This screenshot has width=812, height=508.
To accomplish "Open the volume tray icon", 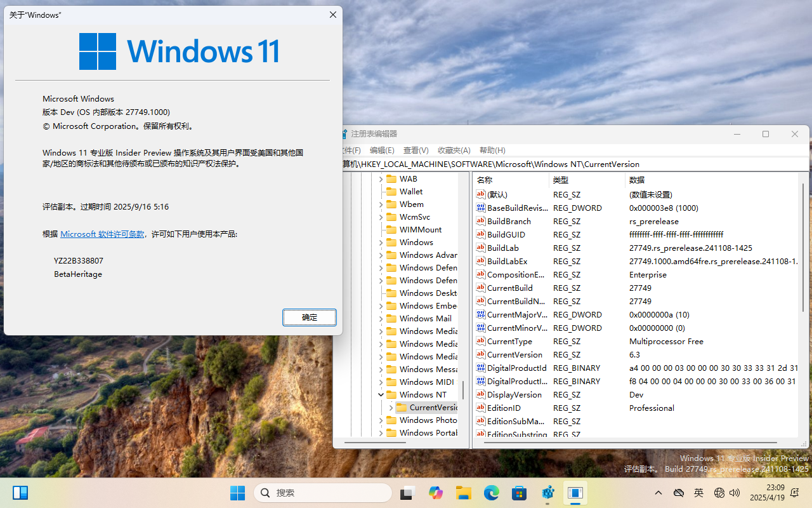I will (x=735, y=493).
